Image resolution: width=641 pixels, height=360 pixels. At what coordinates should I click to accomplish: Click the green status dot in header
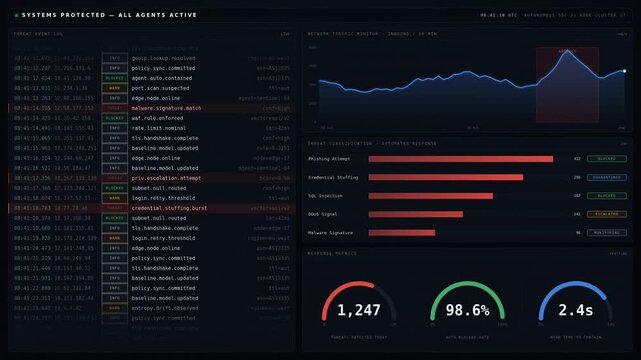pyautogui.click(x=16, y=15)
